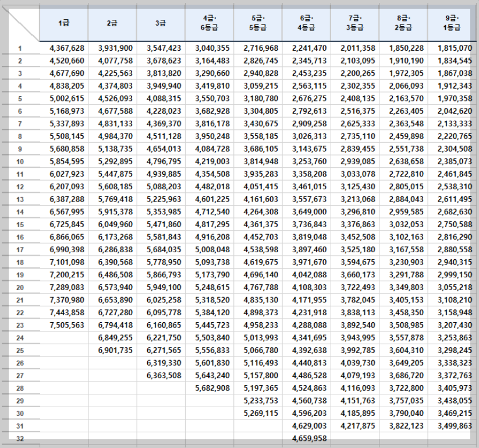Select row label 23
479x448 pixels.
20,326
